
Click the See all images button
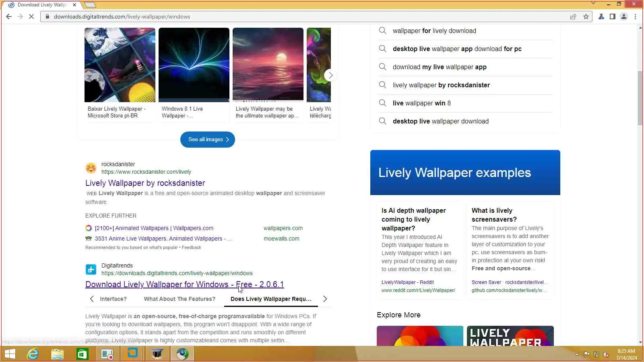point(208,140)
